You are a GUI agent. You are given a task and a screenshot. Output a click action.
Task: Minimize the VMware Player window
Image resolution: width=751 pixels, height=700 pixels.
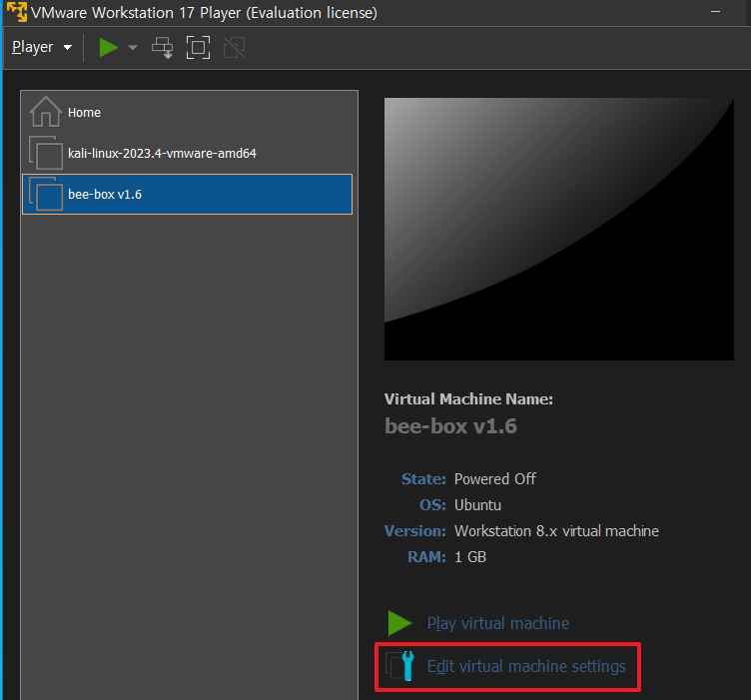[716, 12]
